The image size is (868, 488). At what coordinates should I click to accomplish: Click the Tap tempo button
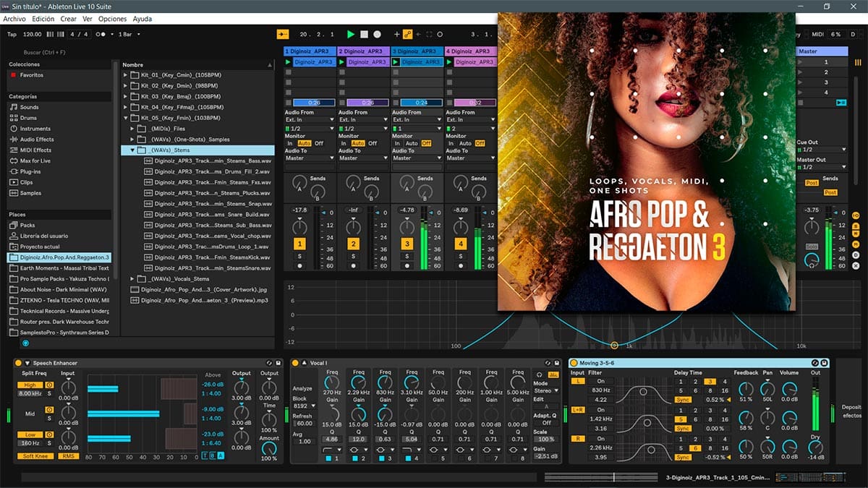coord(12,34)
